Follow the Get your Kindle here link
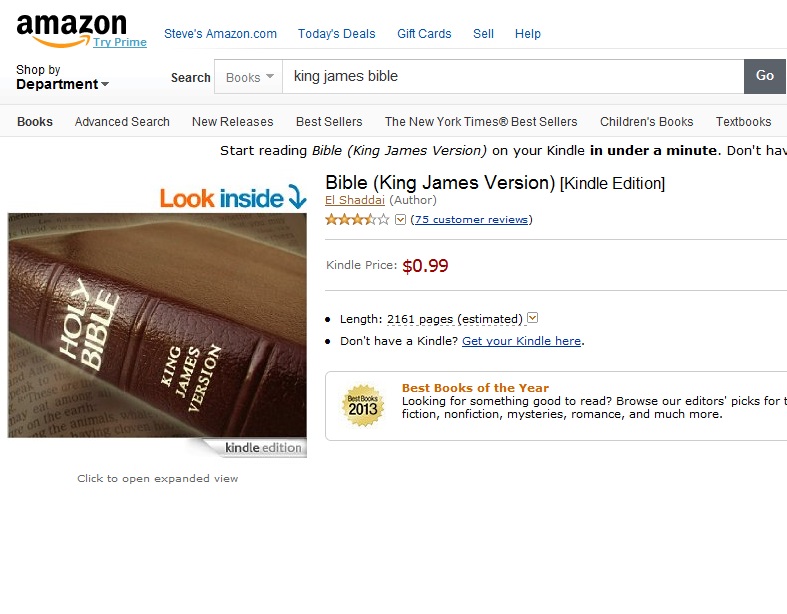 (521, 341)
